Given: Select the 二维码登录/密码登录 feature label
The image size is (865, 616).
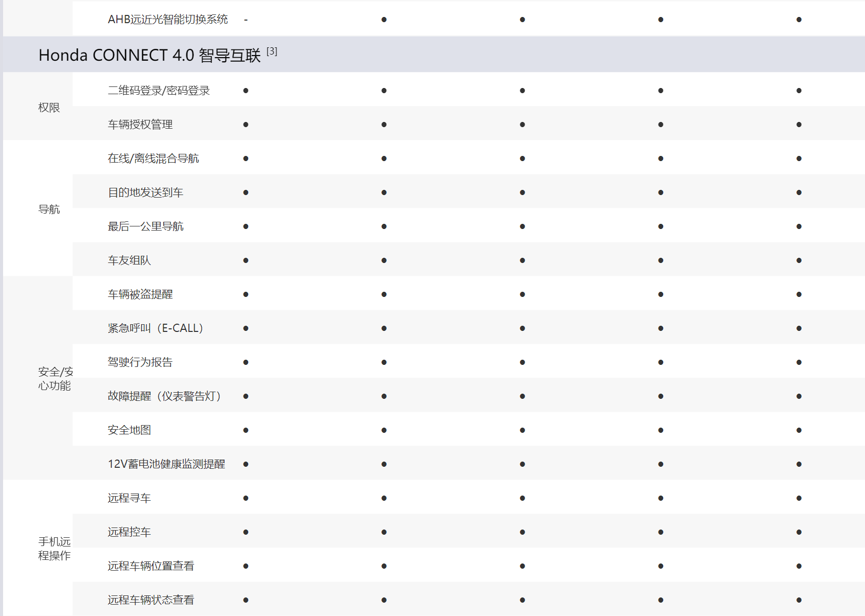Looking at the screenshot, I should (x=159, y=91).
